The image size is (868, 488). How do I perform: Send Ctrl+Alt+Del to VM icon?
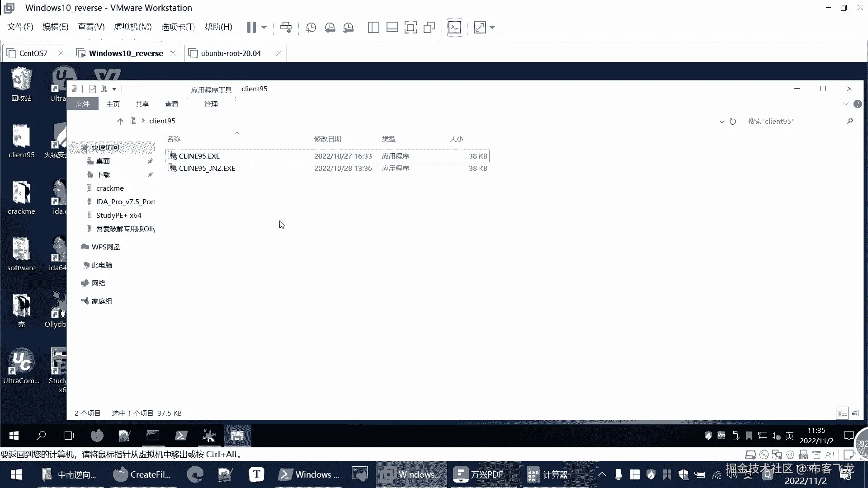click(x=286, y=28)
